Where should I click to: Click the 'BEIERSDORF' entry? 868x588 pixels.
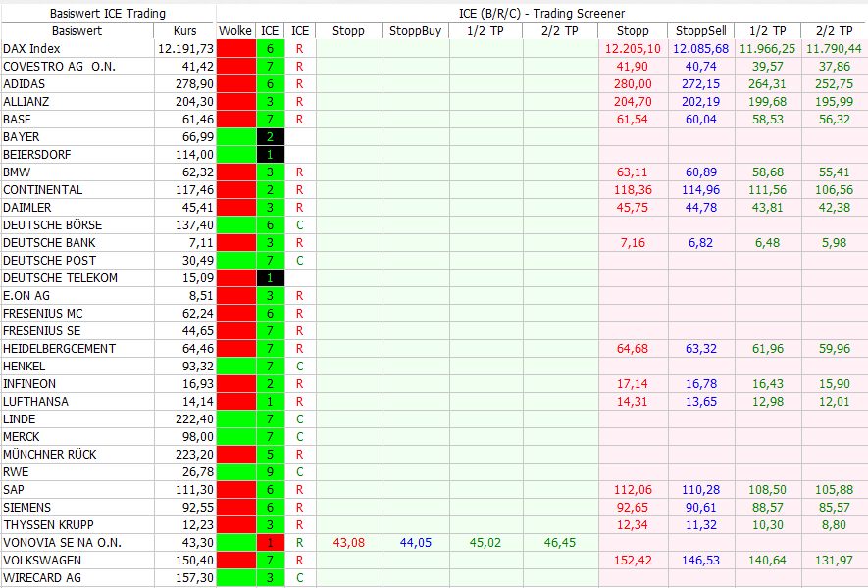point(37,155)
